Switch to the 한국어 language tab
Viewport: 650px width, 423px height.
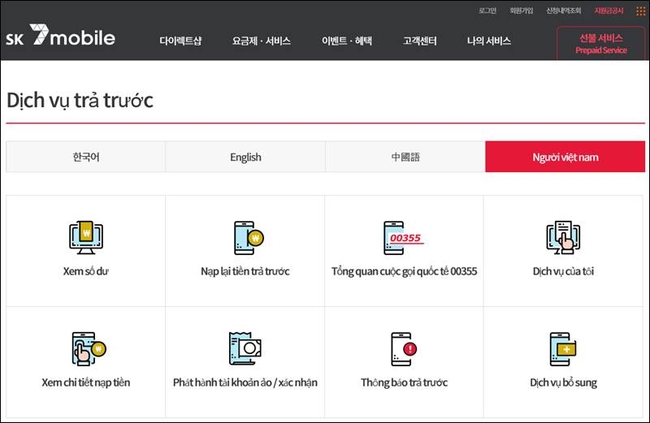point(86,157)
